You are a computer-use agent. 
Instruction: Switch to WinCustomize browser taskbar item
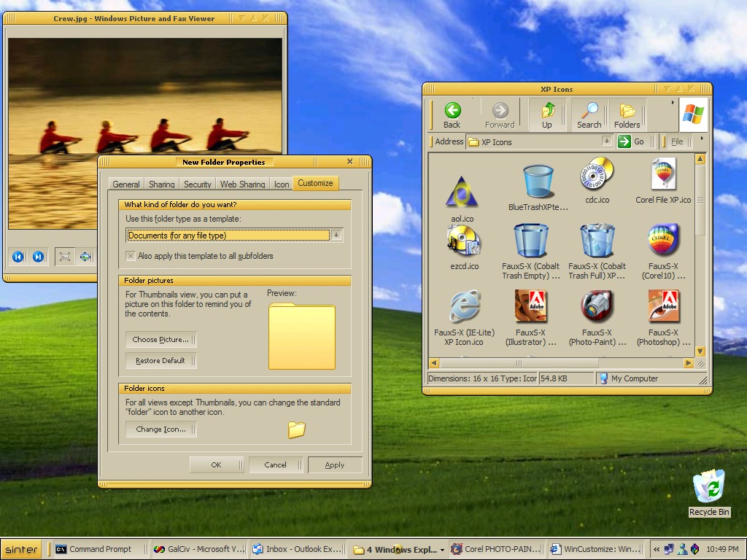pyautogui.click(x=596, y=549)
